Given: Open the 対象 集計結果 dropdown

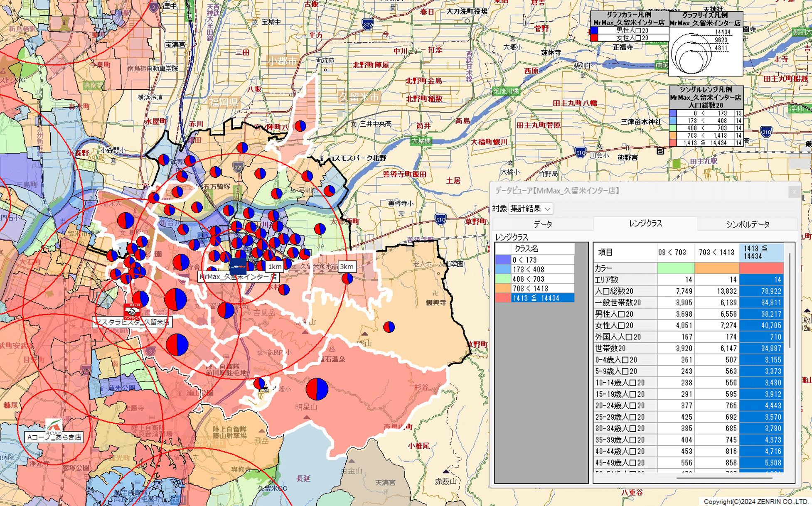Looking at the screenshot, I should [531, 209].
